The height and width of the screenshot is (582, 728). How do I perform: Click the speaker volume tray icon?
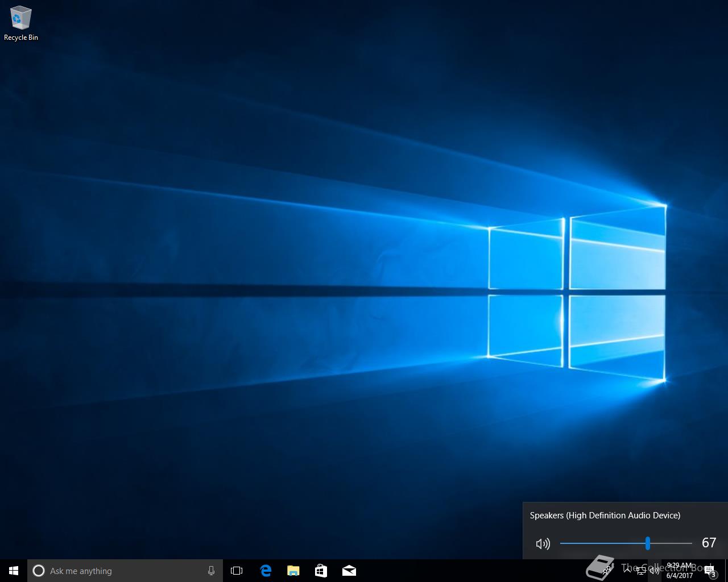655,571
